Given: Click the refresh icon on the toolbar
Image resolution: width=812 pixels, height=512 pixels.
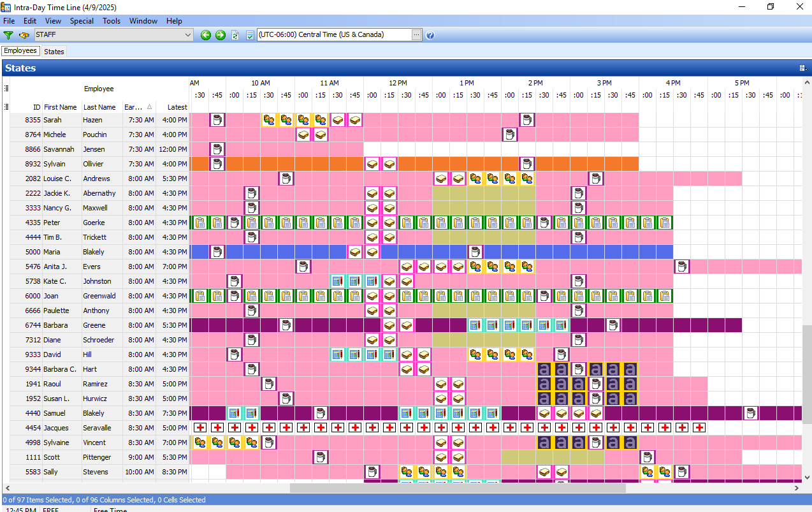Looking at the screenshot, I should pyautogui.click(x=235, y=35).
